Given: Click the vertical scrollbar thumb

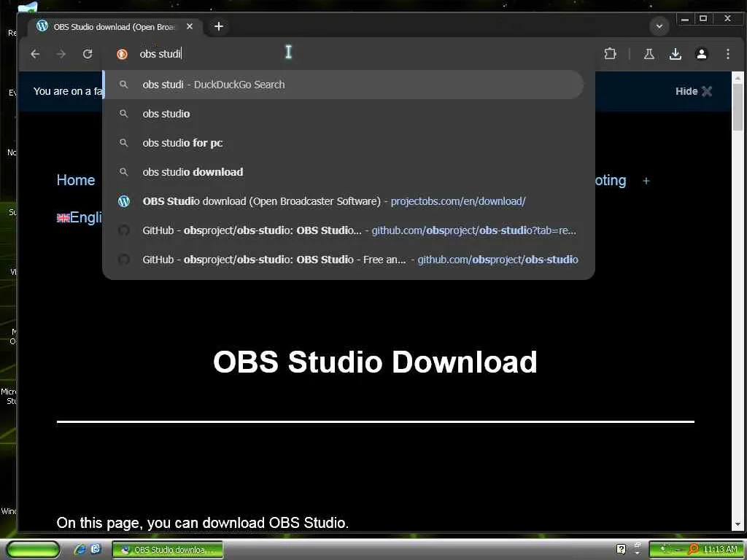Looking at the screenshot, I should (738, 106).
